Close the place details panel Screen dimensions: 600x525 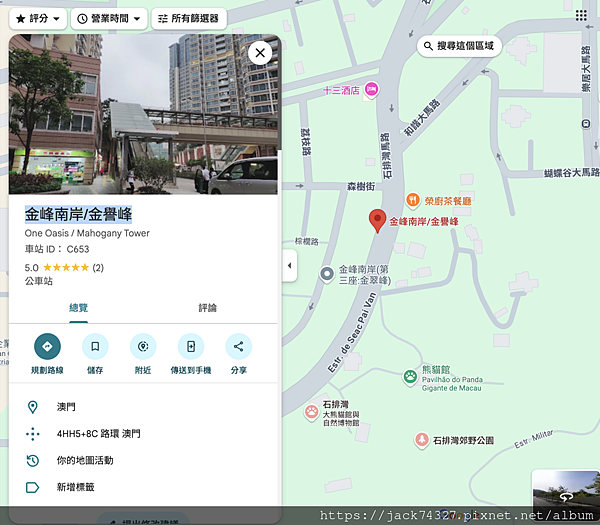pyautogui.click(x=260, y=53)
